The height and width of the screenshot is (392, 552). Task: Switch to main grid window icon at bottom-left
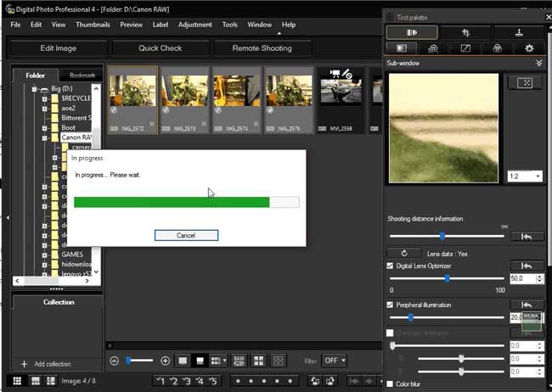point(17,381)
